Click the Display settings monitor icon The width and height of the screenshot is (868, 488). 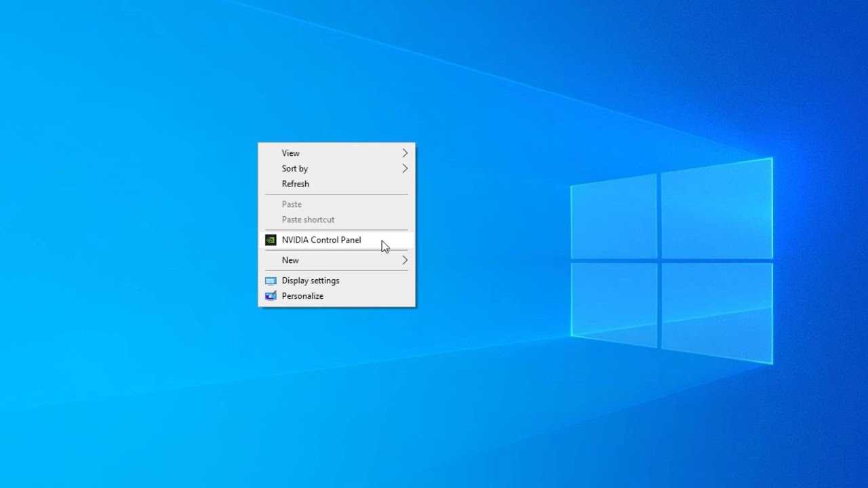271,281
